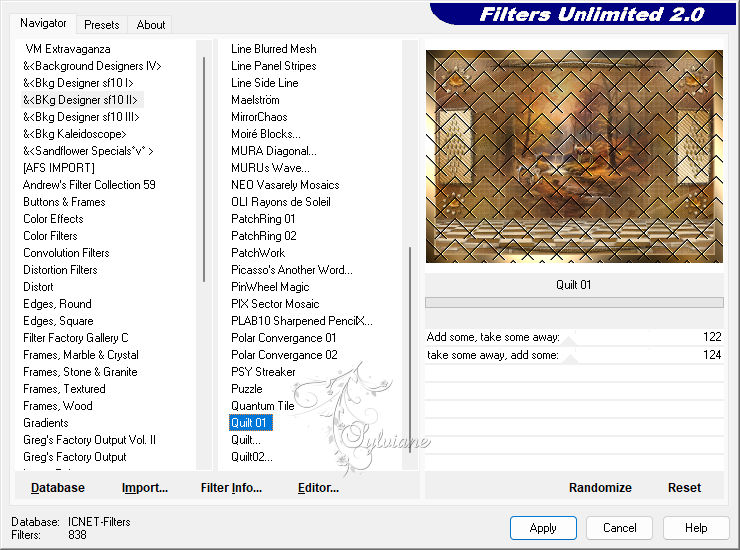
Task: Select VM Extravaganza category
Action: [x=68, y=49]
